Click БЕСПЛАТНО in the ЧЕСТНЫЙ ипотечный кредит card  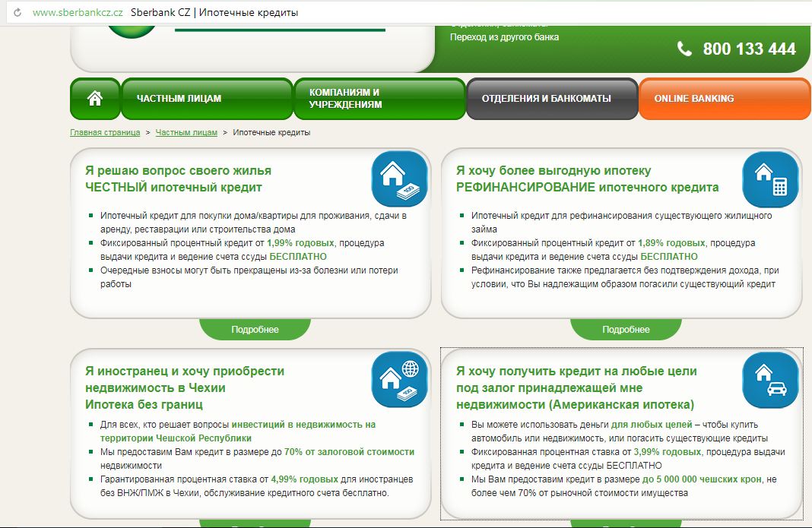click(298, 257)
